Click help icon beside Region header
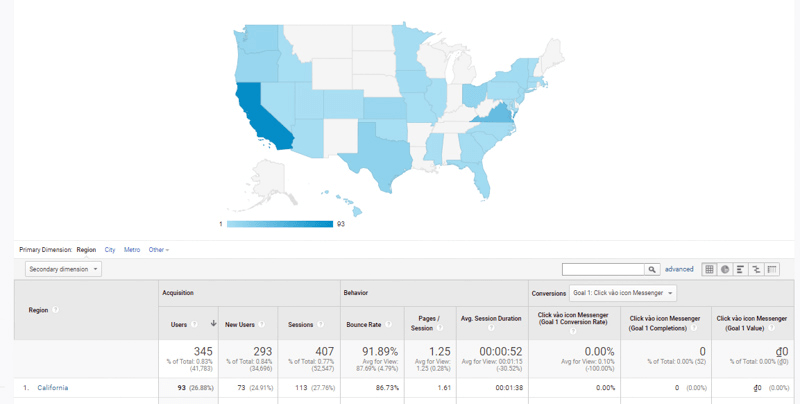 pyautogui.click(x=56, y=310)
